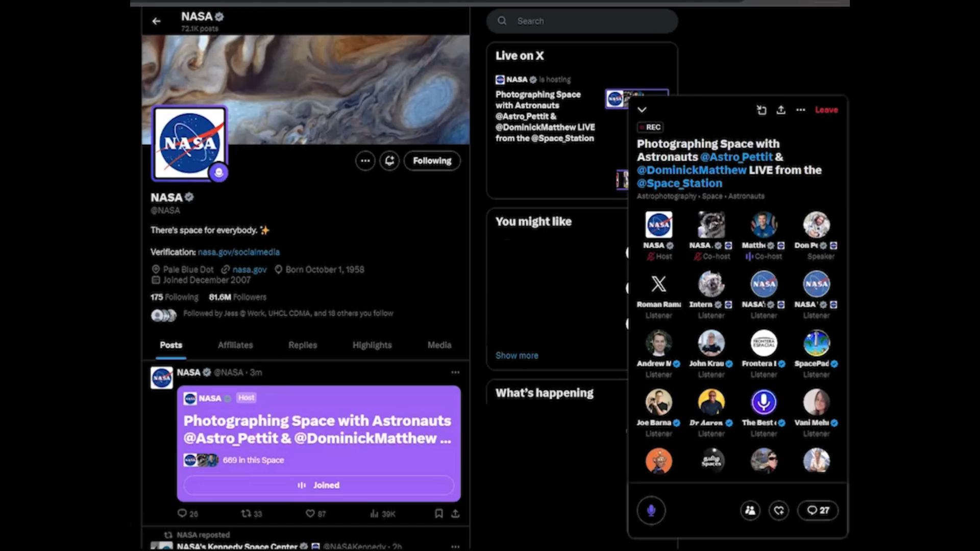Select Frontera Espacial listener avatar
Image resolution: width=980 pixels, height=551 pixels.
click(x=764, y=343)
